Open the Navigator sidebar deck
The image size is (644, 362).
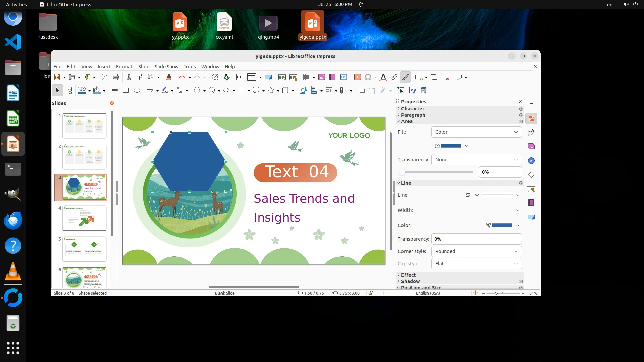point(531,161)
